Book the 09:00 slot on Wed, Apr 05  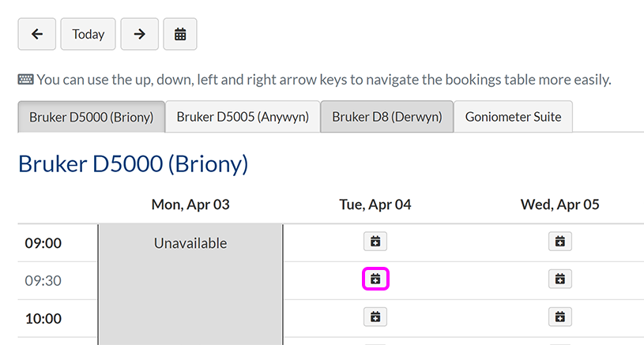(559, 241)
